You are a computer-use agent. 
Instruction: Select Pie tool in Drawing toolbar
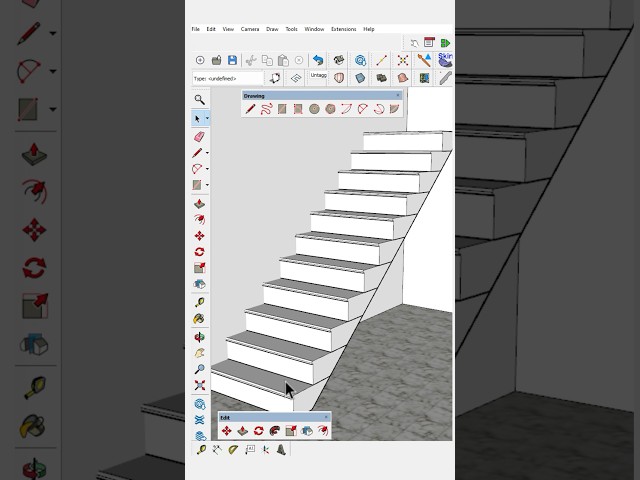pos(395,109)
